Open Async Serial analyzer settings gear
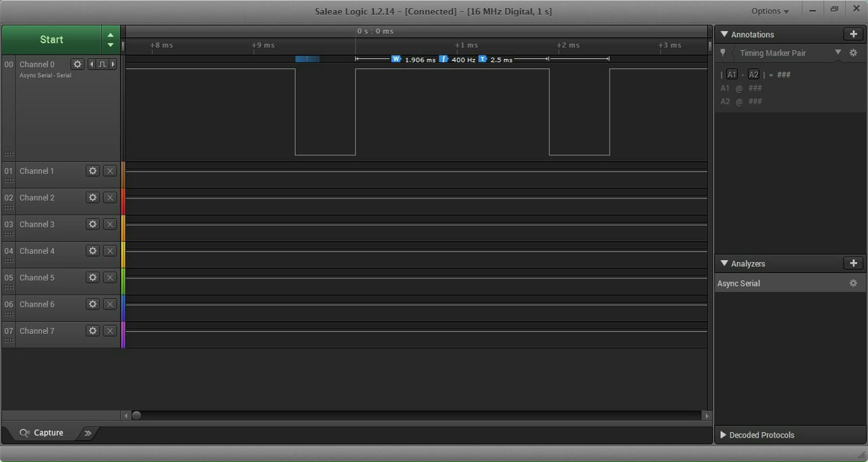868x462 pixels. [853, 283]
